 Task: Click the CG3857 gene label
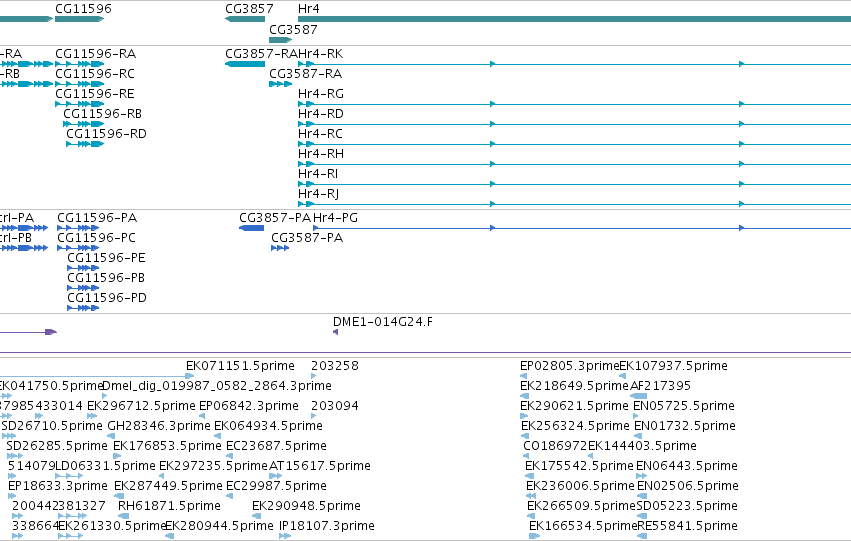coord(249,9)
